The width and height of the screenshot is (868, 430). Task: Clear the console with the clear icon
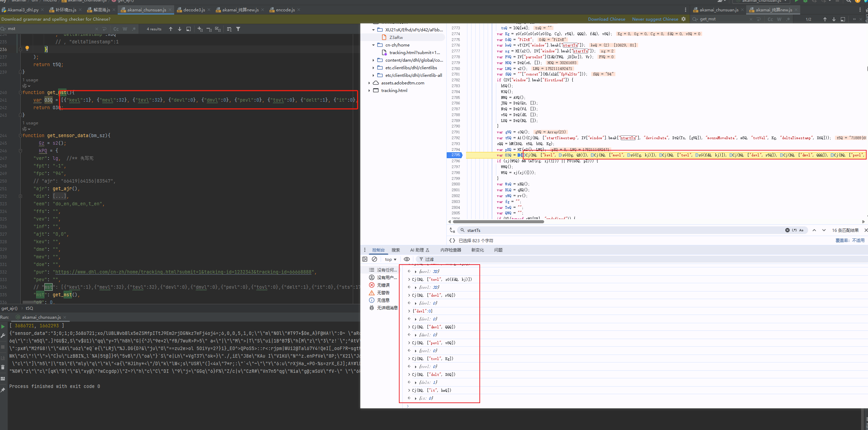click(374, 259)
